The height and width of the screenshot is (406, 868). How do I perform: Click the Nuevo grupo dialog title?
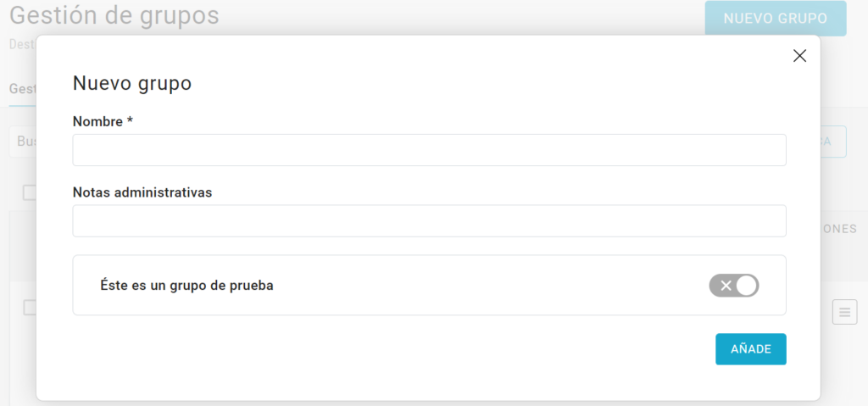click(131, 83)
